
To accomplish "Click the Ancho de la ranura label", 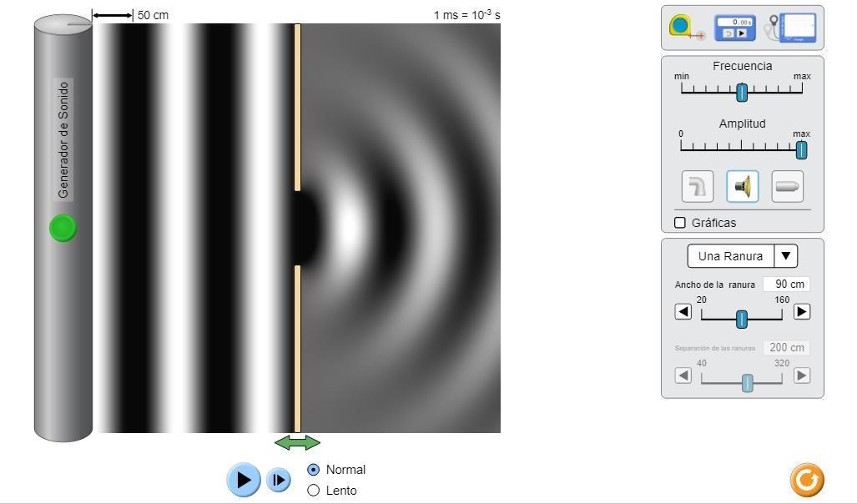I will coord(715,285).
